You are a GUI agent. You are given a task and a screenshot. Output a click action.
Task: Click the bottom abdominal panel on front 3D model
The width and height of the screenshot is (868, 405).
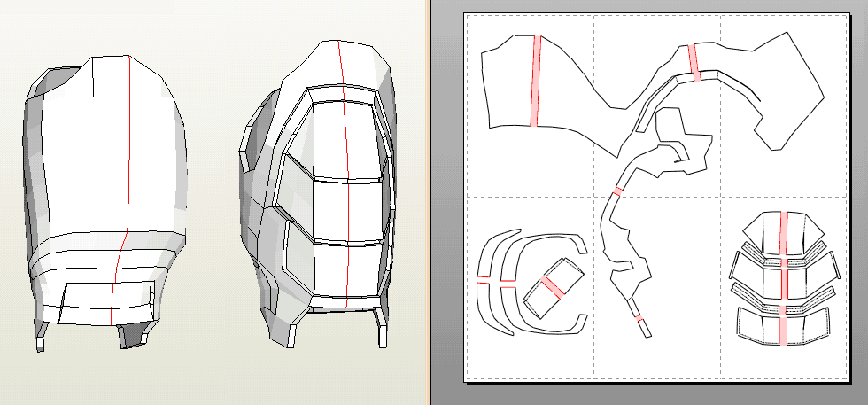(x=346, y=271)
